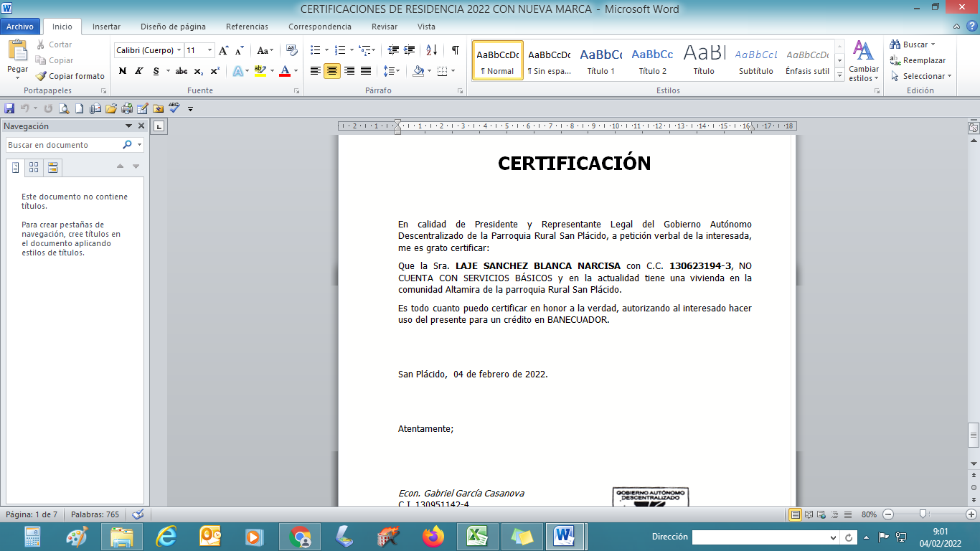Open the Diseño de página tab

pos(173,27)
